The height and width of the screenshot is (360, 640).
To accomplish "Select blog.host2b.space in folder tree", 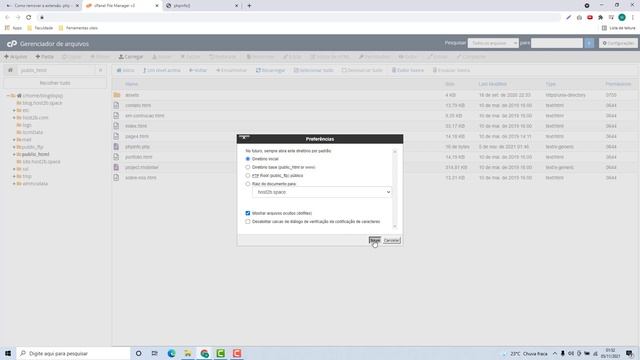I will click(x=42, y=103).
